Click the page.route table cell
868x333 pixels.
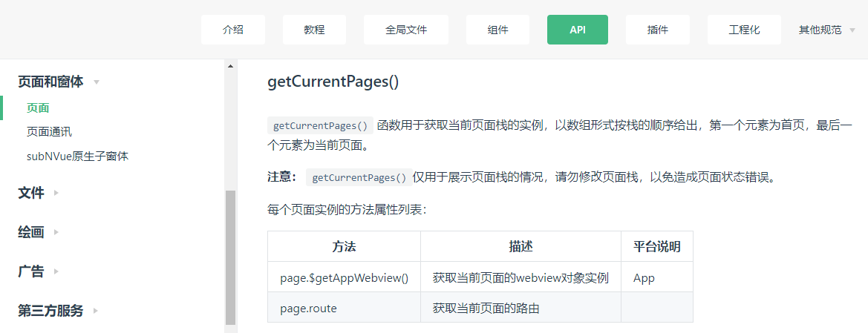point(344,308)
